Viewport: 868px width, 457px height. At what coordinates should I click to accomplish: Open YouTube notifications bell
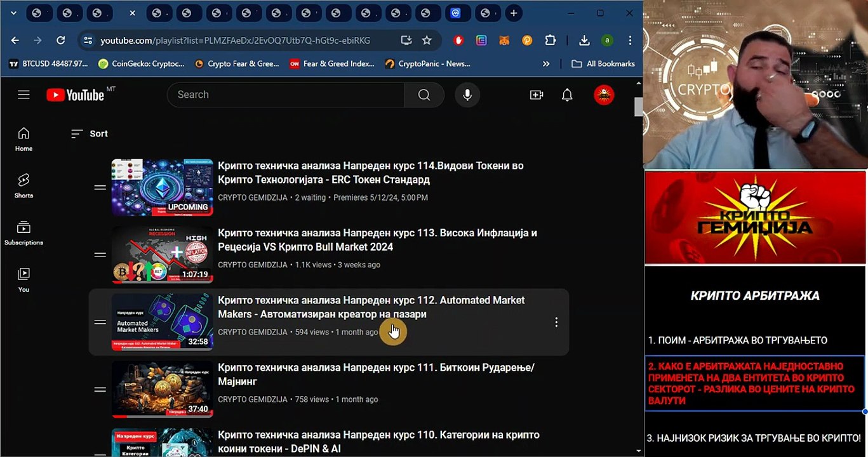(x=567, y=95)
